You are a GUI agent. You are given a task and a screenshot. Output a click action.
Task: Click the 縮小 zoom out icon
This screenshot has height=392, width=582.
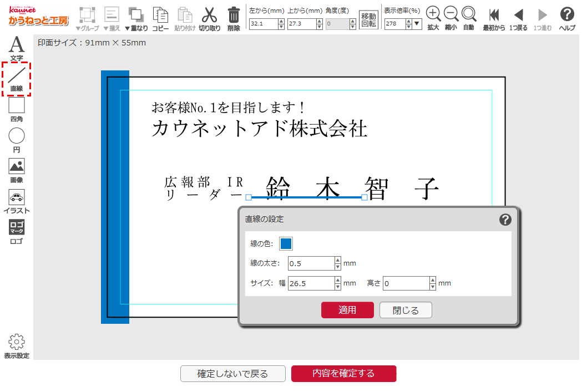point(451,18)
